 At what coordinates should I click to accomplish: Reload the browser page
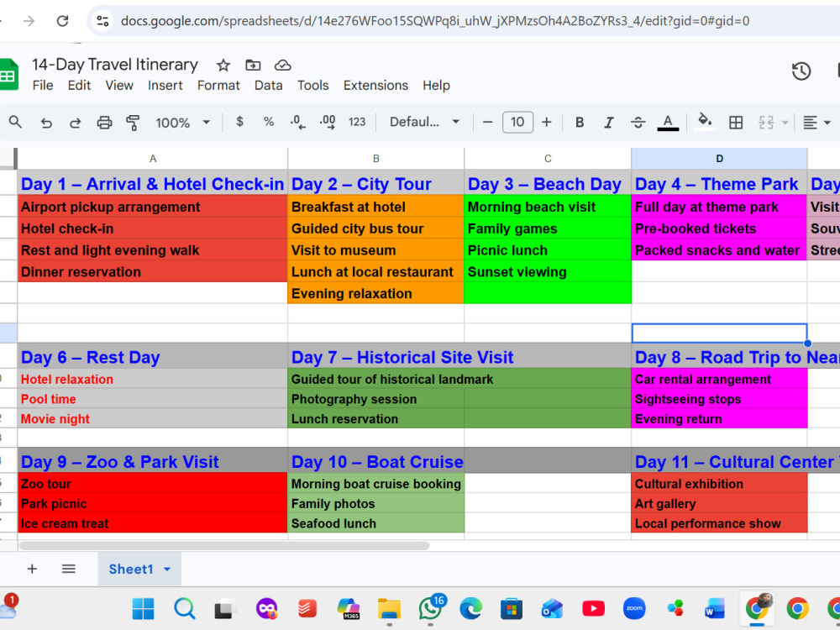click(x=63, y=21)
